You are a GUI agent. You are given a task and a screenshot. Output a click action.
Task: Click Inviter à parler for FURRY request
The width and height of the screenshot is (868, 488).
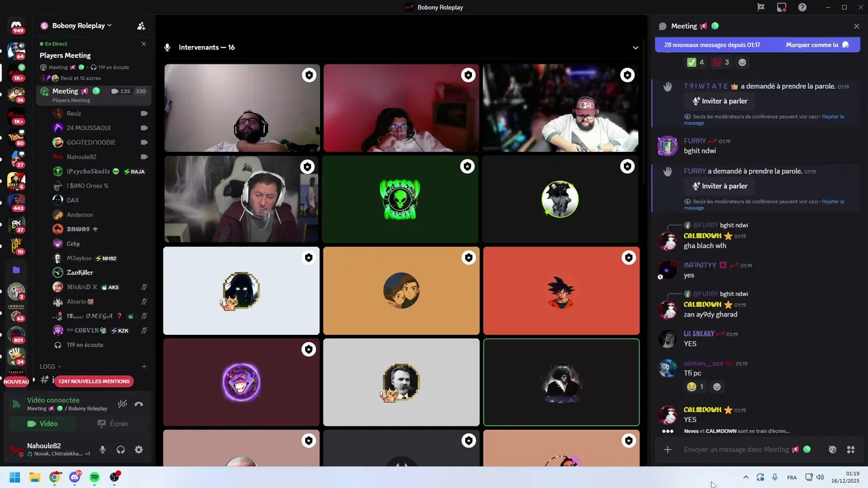(x=719, y=186)
